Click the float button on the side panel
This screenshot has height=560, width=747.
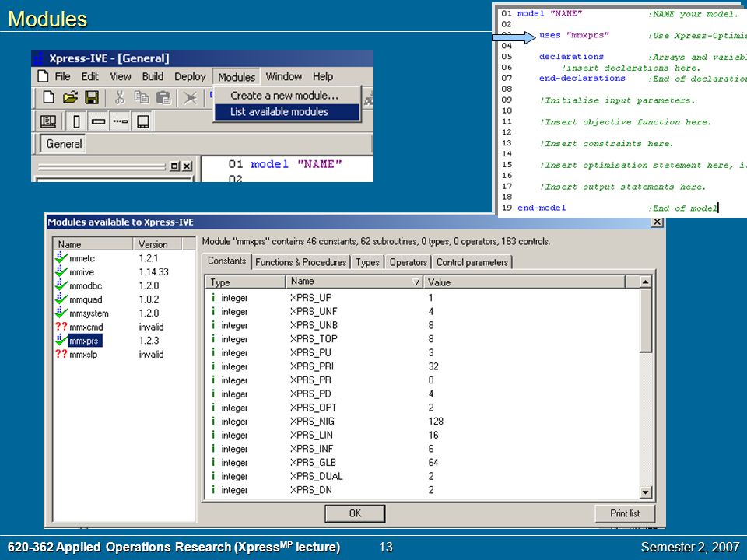(175, 166)
